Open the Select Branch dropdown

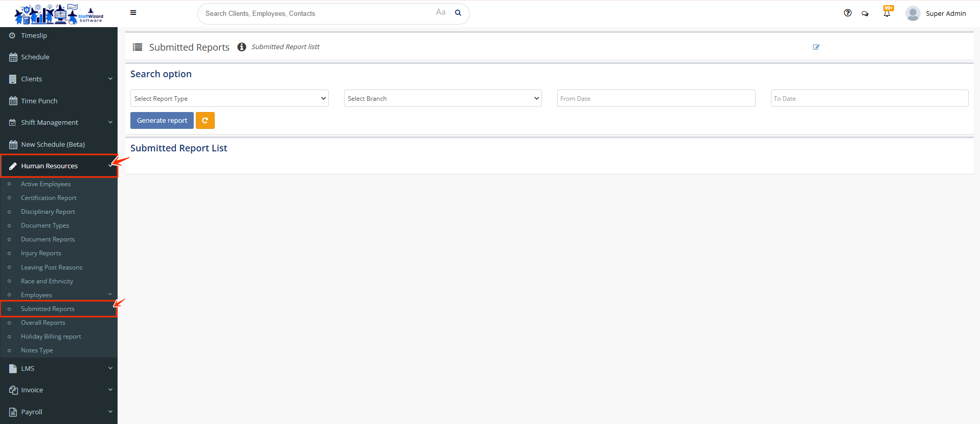[443, 98]
